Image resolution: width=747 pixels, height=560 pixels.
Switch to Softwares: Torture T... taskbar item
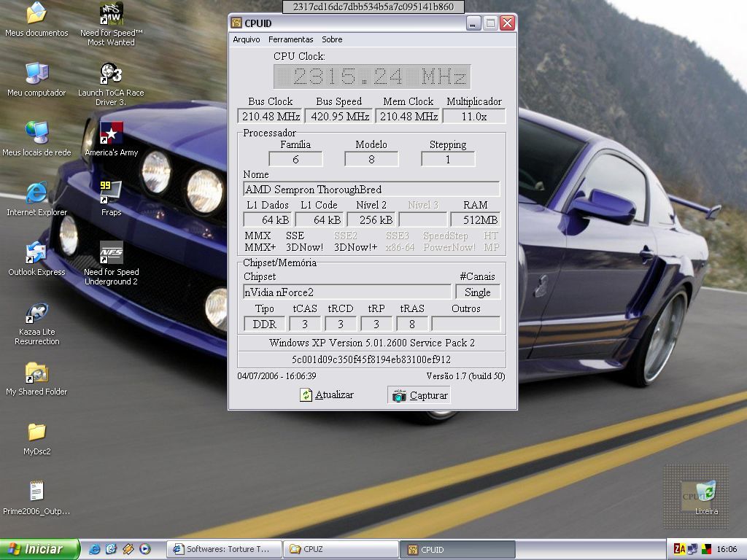(224, 549)
